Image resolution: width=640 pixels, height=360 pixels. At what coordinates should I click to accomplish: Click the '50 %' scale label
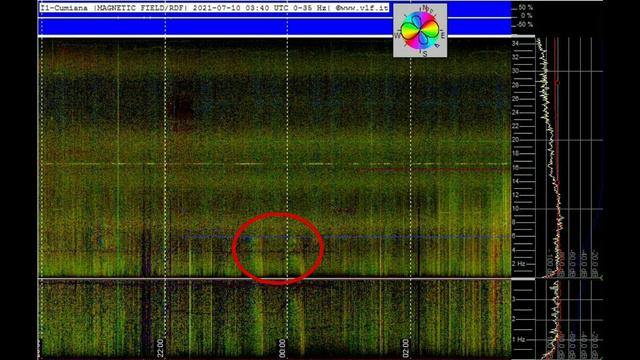pos(526,8)
